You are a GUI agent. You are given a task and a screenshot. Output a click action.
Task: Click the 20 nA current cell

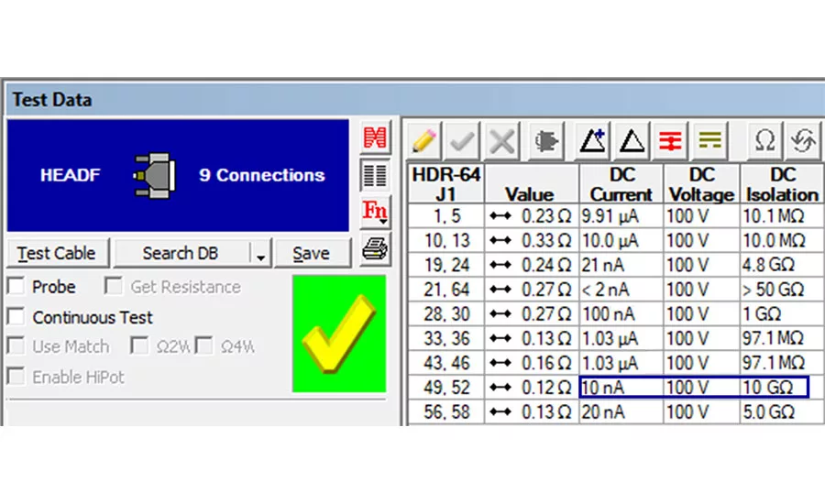621,412
